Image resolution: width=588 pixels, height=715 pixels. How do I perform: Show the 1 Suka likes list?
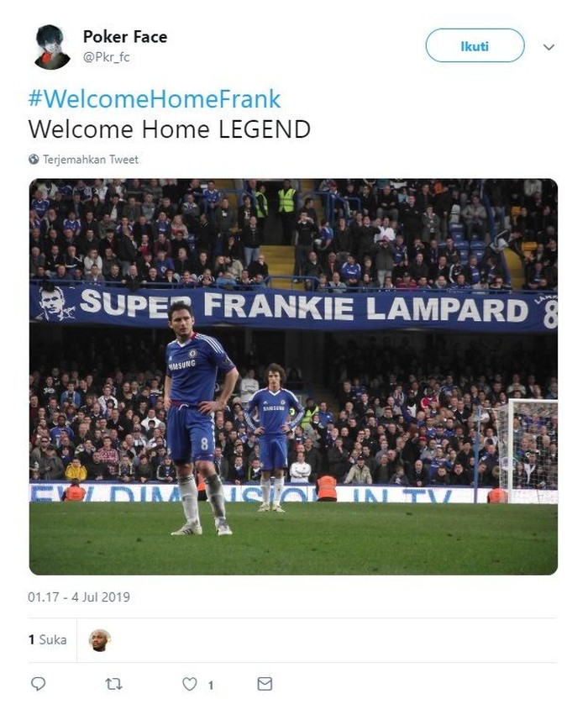point(47,640)
